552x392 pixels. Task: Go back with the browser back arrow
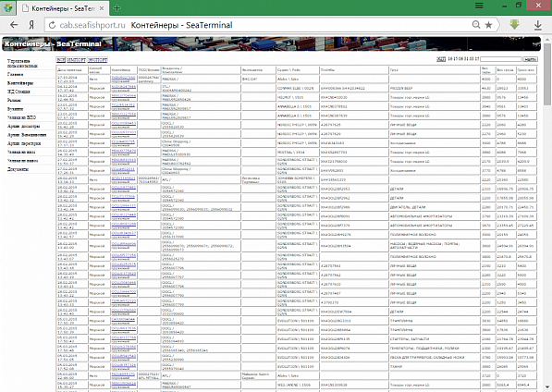pyautogui.click(x=14, y=25)
